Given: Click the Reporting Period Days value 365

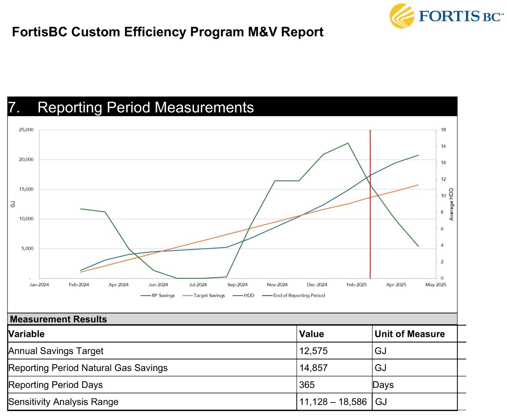Looking at the screenshot, I should click(x=307, y=385).
